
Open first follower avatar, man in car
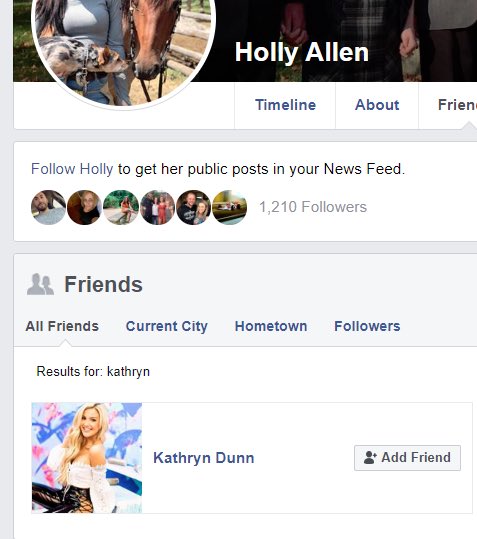[x=48, y=207]
